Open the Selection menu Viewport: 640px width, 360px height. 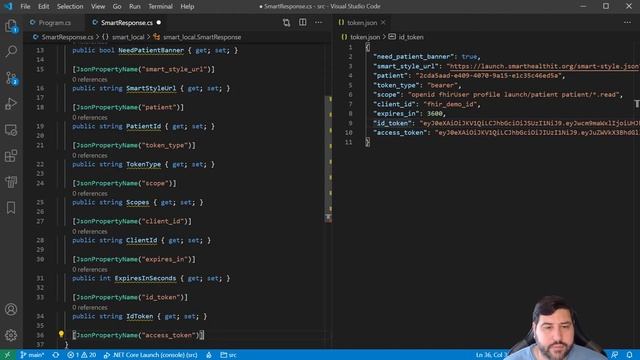[70, 6]
